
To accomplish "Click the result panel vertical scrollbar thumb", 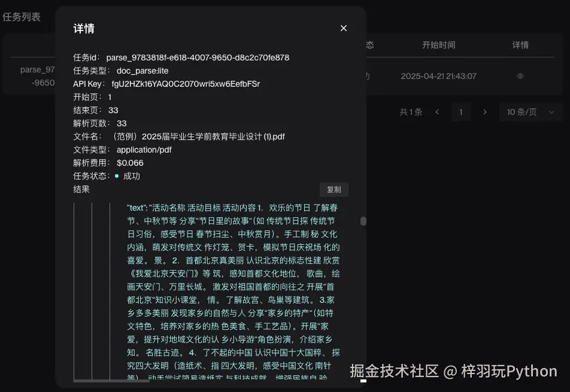I will 363,221.
